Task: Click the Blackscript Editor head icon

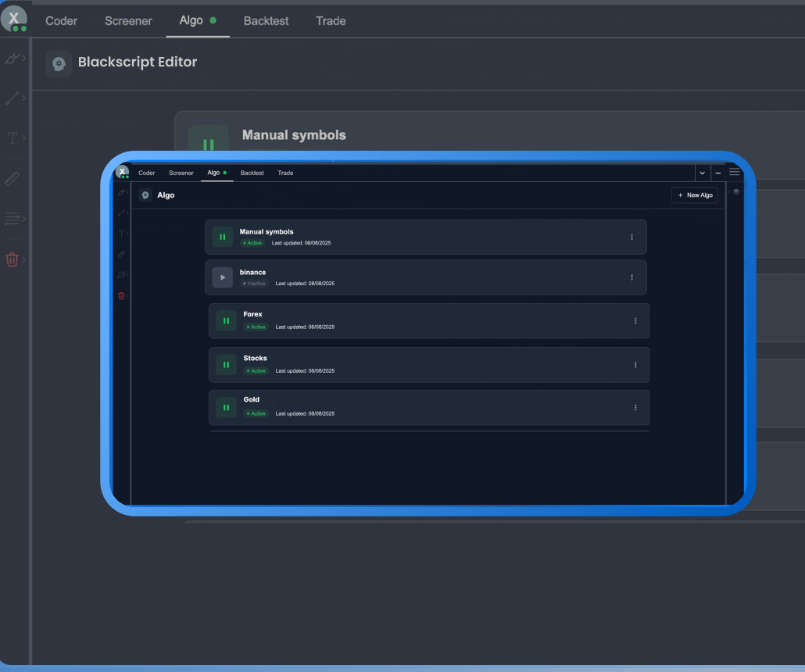Action: coord(59,63)
